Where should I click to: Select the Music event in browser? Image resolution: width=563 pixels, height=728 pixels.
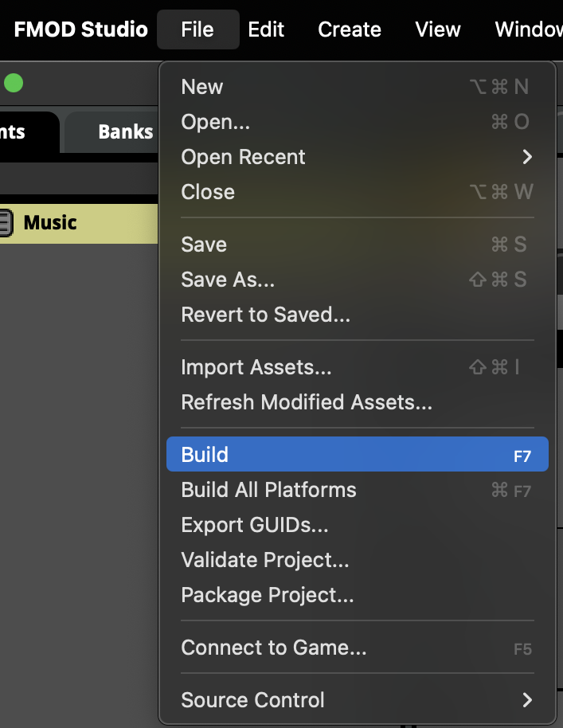pyautogui.click(x=50, y=222)
